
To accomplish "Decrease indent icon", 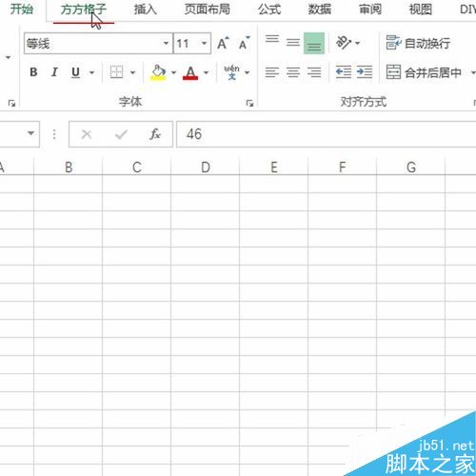I will pos(344,72).
